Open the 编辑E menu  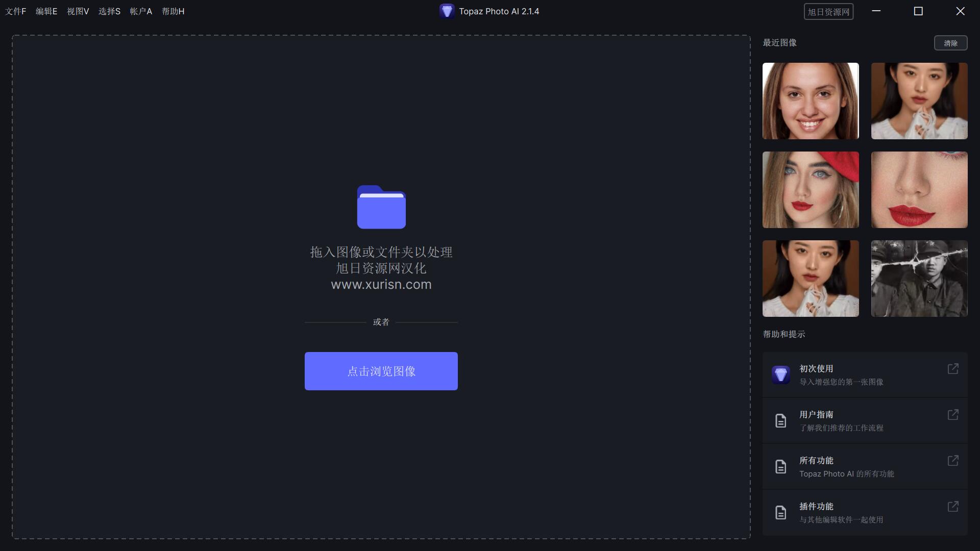click(x=46, y=11)
